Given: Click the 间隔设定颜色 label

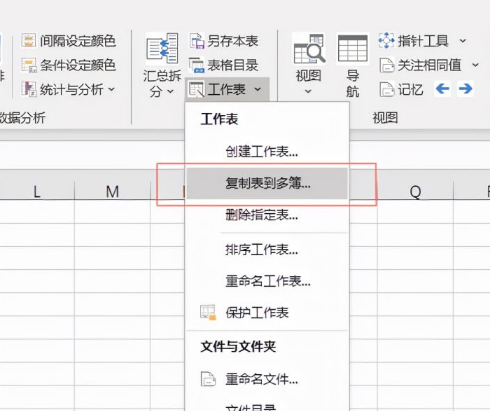Looking at the screenshot, I should pyautogui.click(x=78, y=41).
